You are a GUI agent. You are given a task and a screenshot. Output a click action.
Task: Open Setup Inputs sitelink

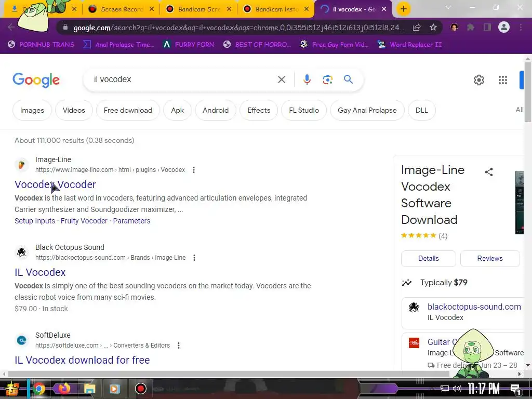[35, 221]
